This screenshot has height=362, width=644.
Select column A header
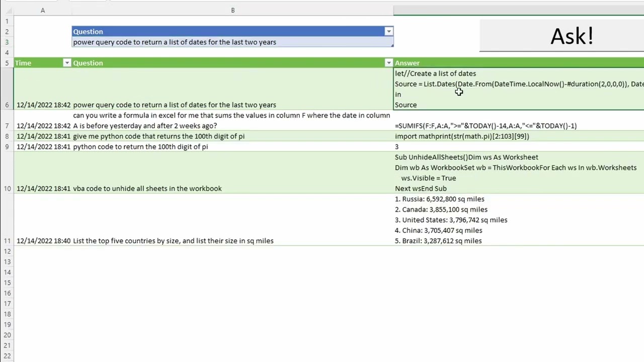pyautogui.click(x=43, y=10)
